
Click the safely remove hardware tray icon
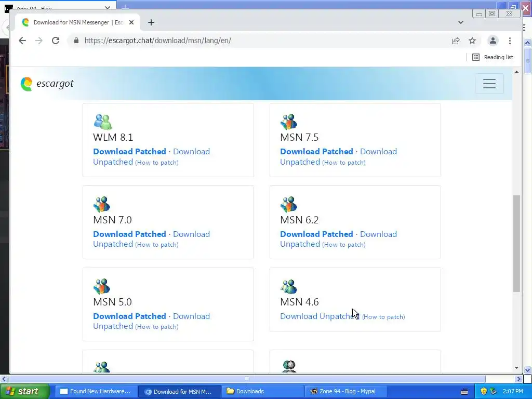pyautogui.click(x=494, y=392)
